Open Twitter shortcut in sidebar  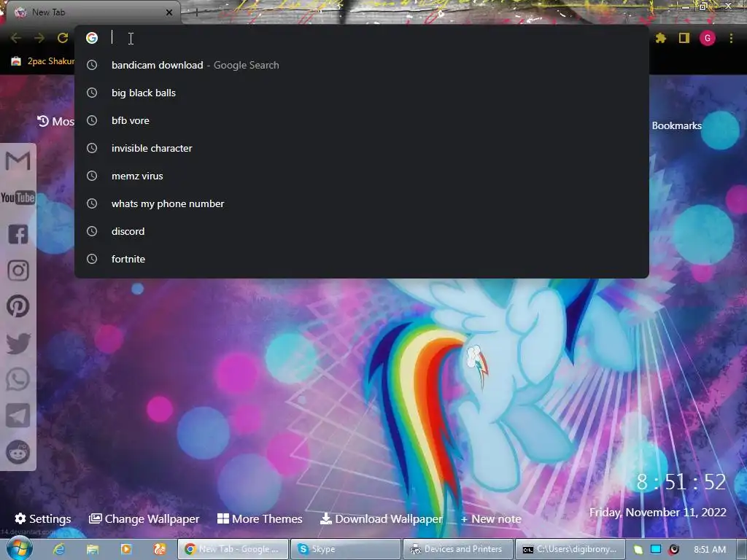click(x=18, y=343)
